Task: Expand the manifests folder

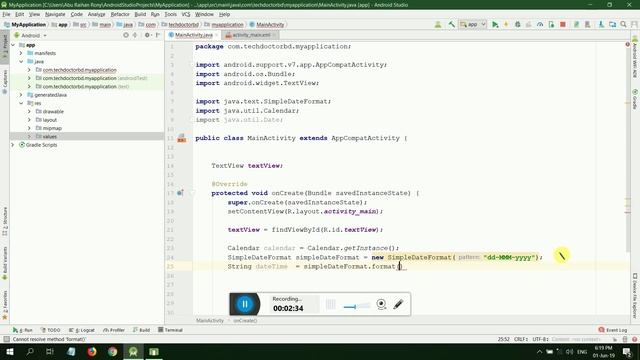Action: coord(21,53)
